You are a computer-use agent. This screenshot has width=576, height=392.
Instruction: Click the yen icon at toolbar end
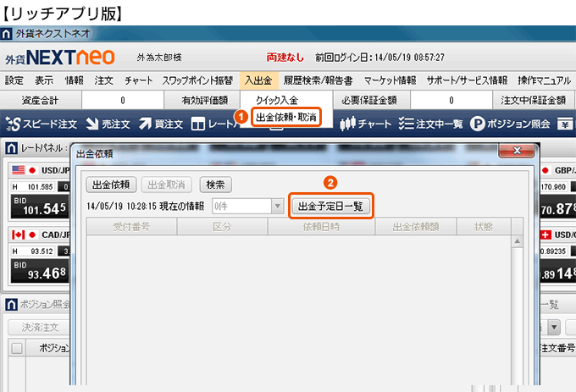[x=565, y=124]
